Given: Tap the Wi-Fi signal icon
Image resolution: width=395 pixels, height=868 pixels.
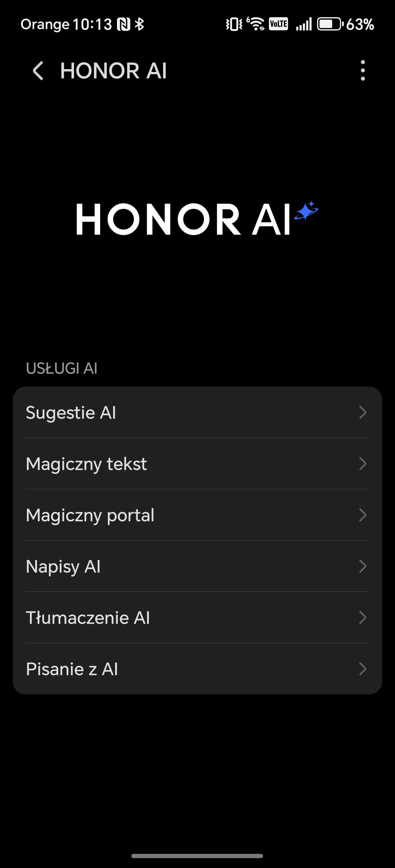Looking at the screenshot, I should 256,24.
